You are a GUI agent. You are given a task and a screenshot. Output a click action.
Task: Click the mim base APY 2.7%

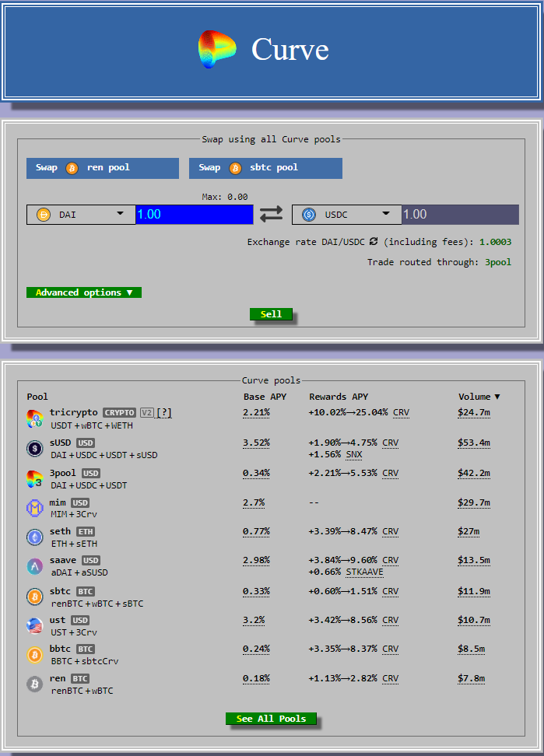254,502
